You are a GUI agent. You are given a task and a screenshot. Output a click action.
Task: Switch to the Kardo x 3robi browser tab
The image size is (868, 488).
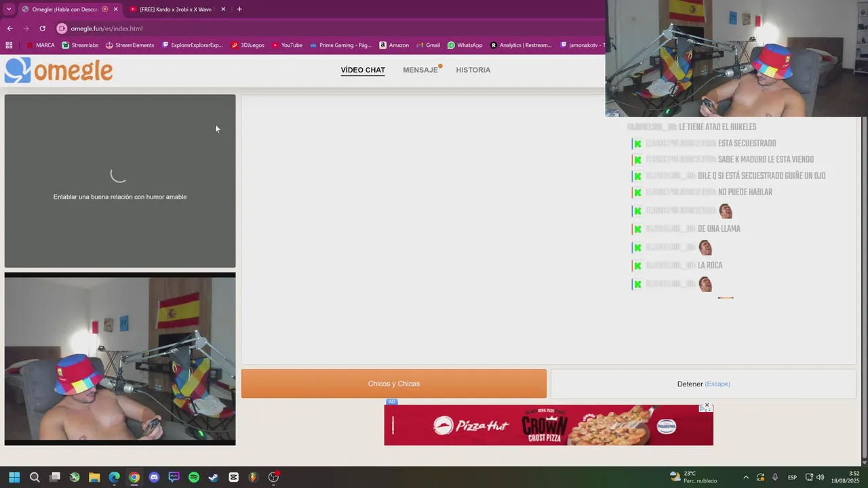175,9
